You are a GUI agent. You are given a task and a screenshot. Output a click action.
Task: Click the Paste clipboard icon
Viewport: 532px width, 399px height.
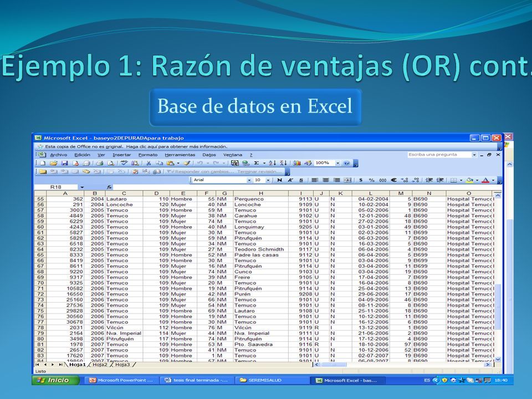point(170,163)
